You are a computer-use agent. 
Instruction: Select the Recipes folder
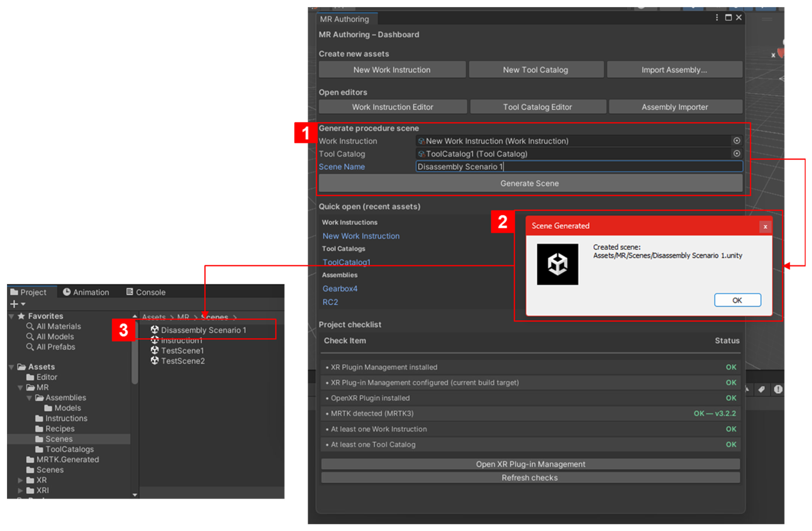55,429
